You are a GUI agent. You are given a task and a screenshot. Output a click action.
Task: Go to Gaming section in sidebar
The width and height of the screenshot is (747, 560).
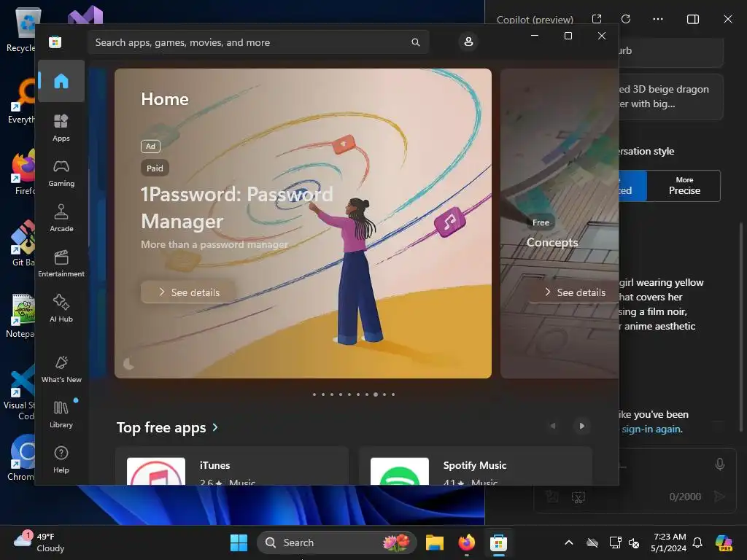tap(61, 174)
